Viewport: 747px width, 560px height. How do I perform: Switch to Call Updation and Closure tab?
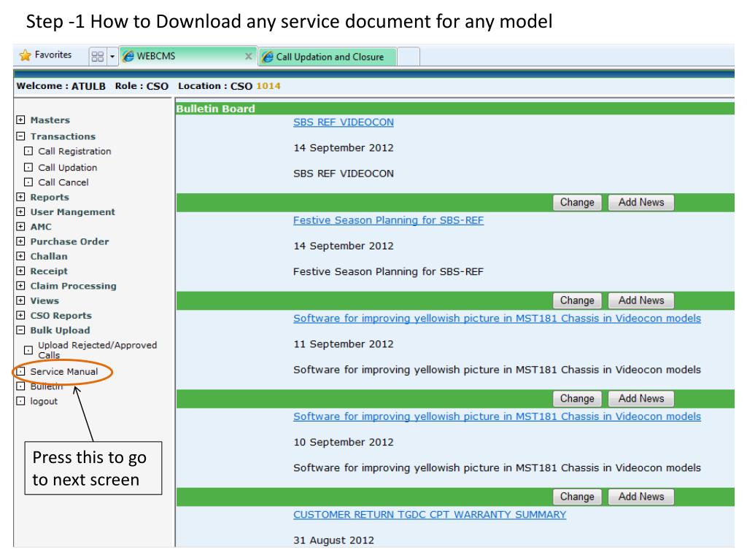(328, 57)
